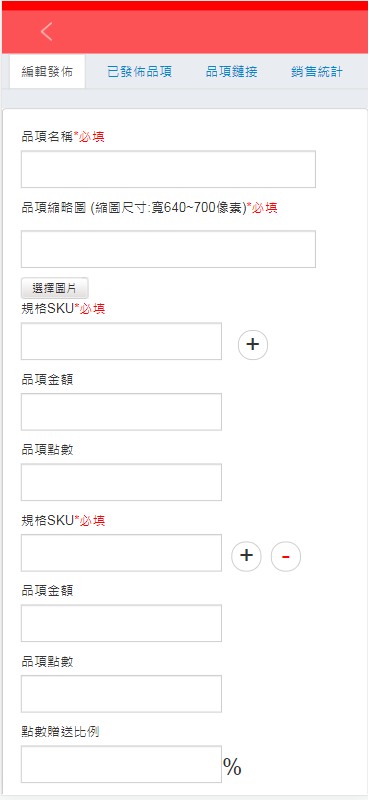Click the second 品項點數 field
This screenshot has width=370, height=800.
(x=121, y=694)
